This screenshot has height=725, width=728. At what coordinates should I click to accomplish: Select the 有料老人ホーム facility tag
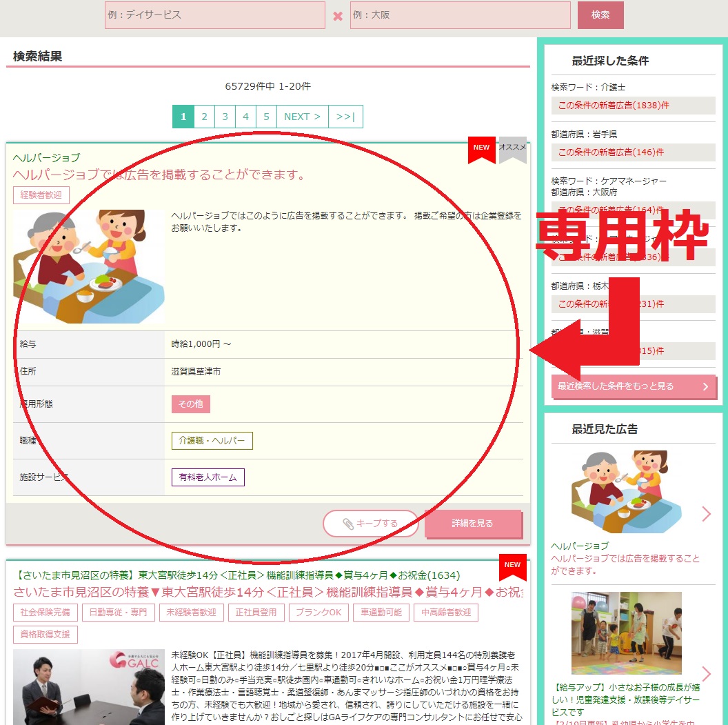tap(208, 477)
